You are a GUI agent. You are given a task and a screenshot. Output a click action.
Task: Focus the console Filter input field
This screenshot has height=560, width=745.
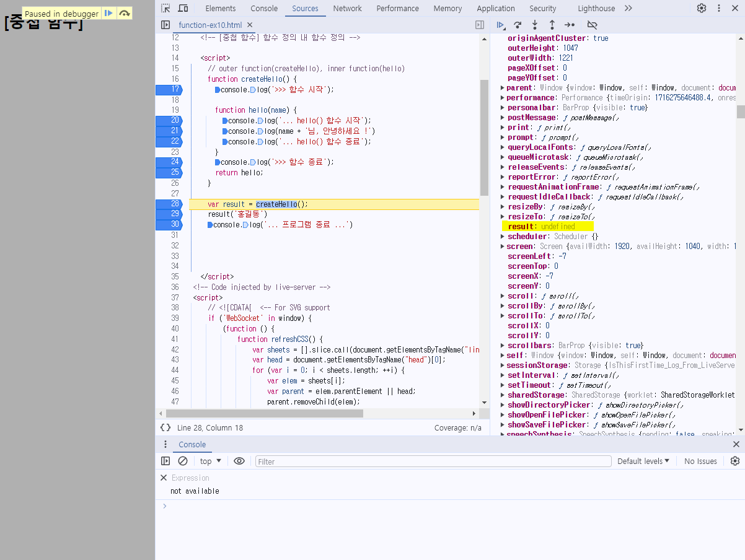(x=433, y=462)
